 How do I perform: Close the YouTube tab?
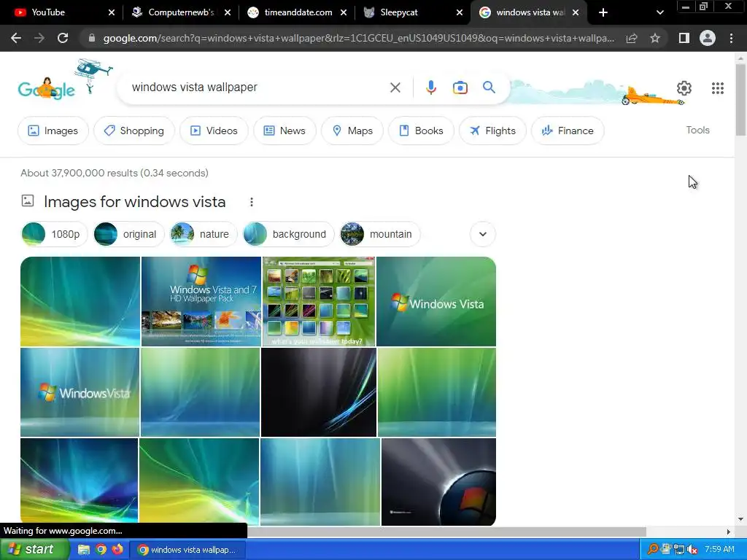point(112,12)
